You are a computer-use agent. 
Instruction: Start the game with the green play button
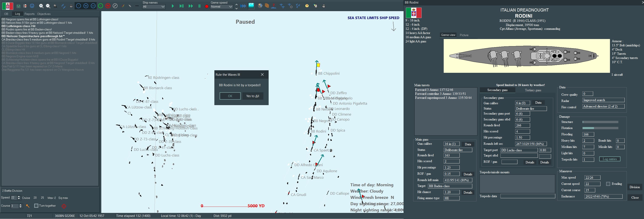pyautogui.click(x=173, y=6)
